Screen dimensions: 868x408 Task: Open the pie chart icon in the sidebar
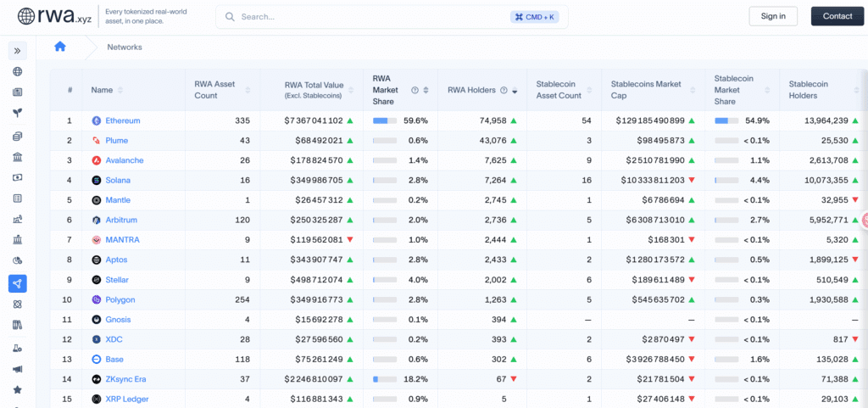coord(17,260)
